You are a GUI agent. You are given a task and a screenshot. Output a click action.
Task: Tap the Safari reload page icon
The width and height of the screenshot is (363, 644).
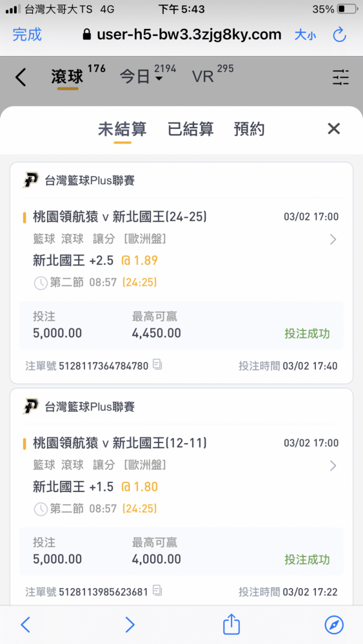340,35
